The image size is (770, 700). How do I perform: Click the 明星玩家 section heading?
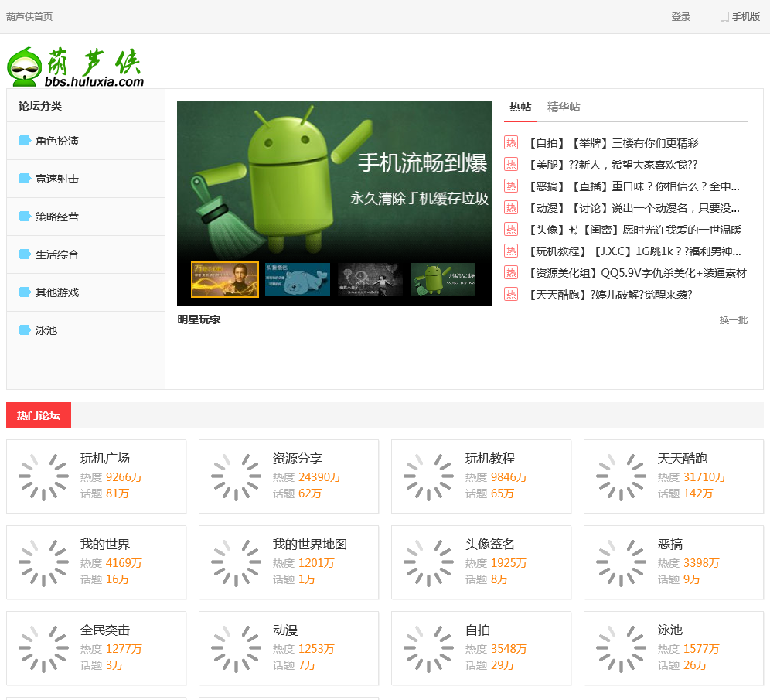[199, 319]
